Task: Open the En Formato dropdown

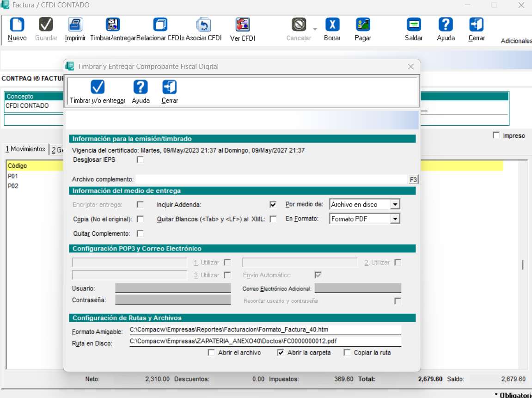Action: (394, 219)
